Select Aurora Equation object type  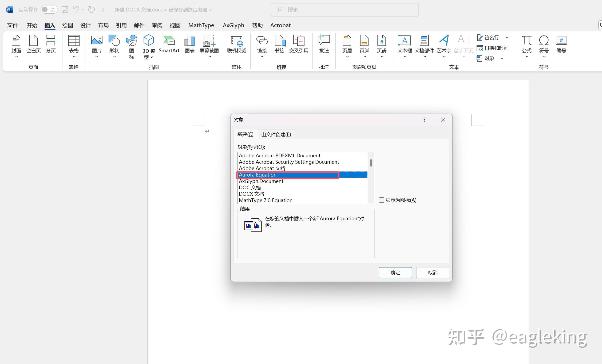[302, 175]
